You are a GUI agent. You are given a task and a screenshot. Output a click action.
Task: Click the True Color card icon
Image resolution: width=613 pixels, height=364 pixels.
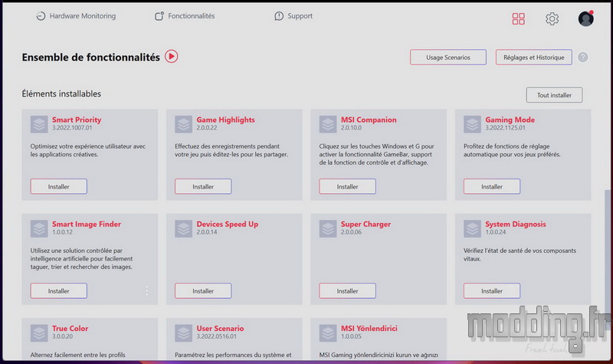(x=39, y=333)
